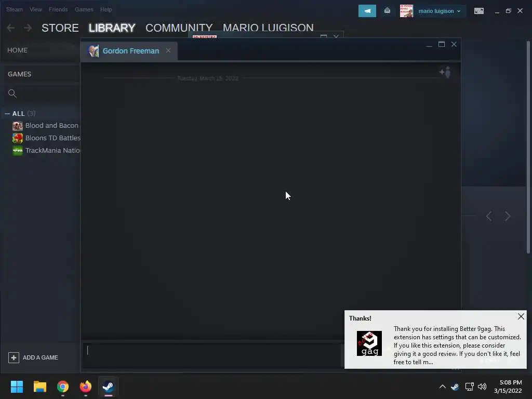Expand the GAMES filter dropdown
Image resolution: width=532 pixels, height=399 pixels.
19,74
